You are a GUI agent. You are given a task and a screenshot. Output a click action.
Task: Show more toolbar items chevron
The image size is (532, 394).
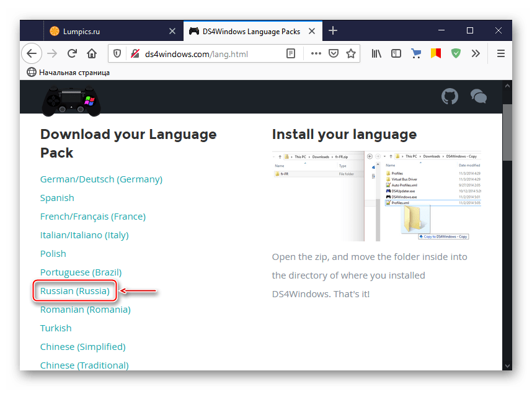(x=476, y=53)
